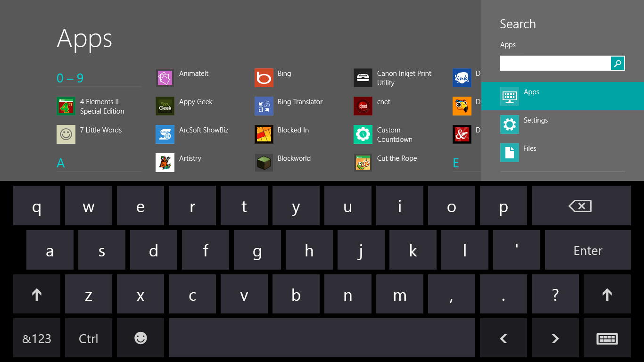Tap the apostrophe key
Screen dimensions: 644x362
click(517, 250)
